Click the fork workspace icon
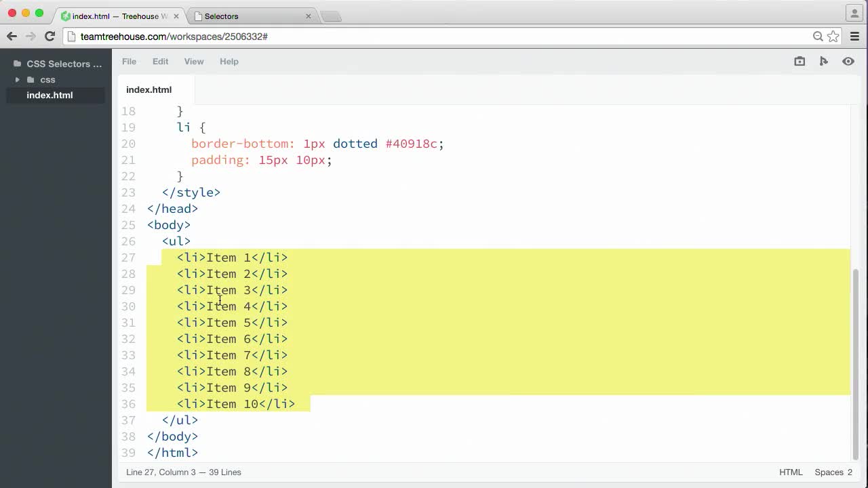Screen dimensions: 868x488 click(x=823, y=61)
